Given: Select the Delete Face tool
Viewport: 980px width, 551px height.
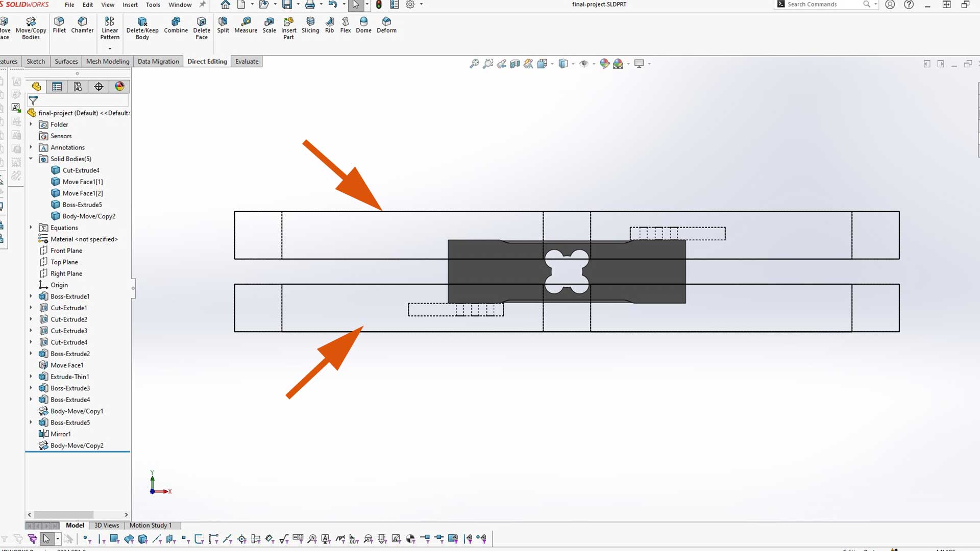Looking at the screenshot, I should click(202, 28).
